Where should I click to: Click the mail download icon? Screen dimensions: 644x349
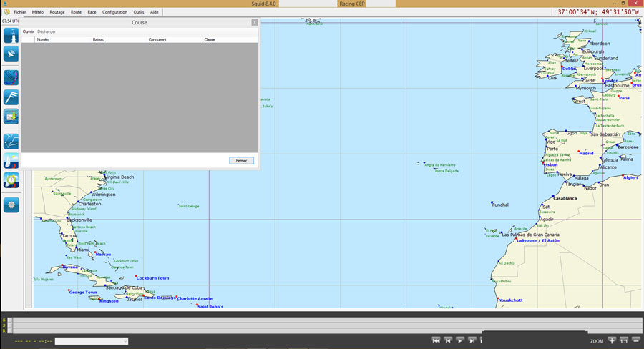click(x=11, y=116)
